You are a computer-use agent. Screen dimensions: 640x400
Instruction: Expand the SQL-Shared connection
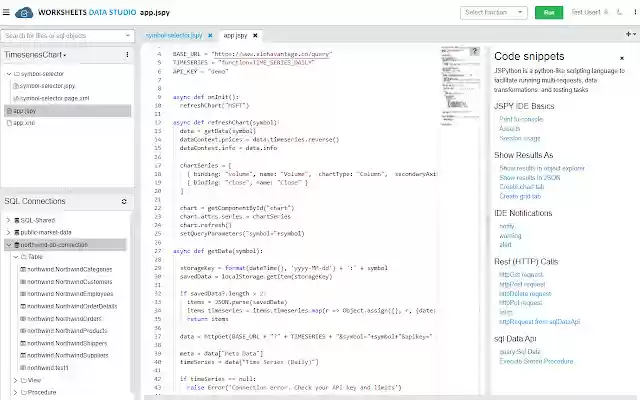click(x=8, y=220)
